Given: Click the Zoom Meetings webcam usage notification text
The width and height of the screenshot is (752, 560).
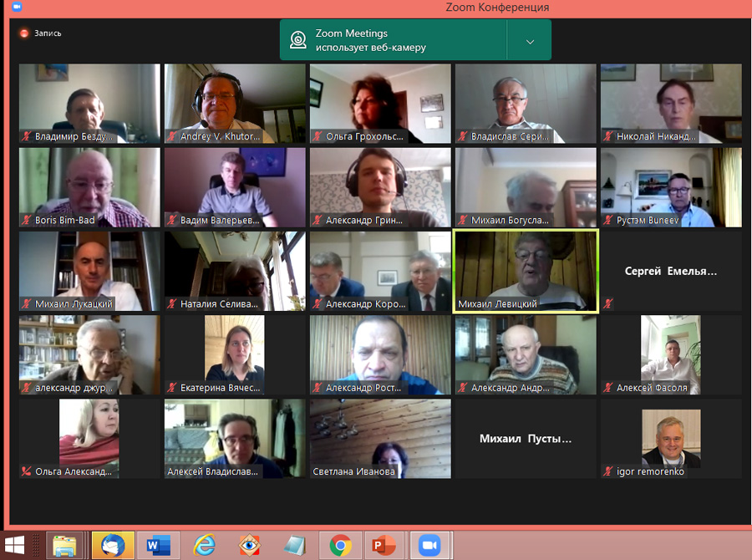Looking at the screenshot, I should coord(370,40).
